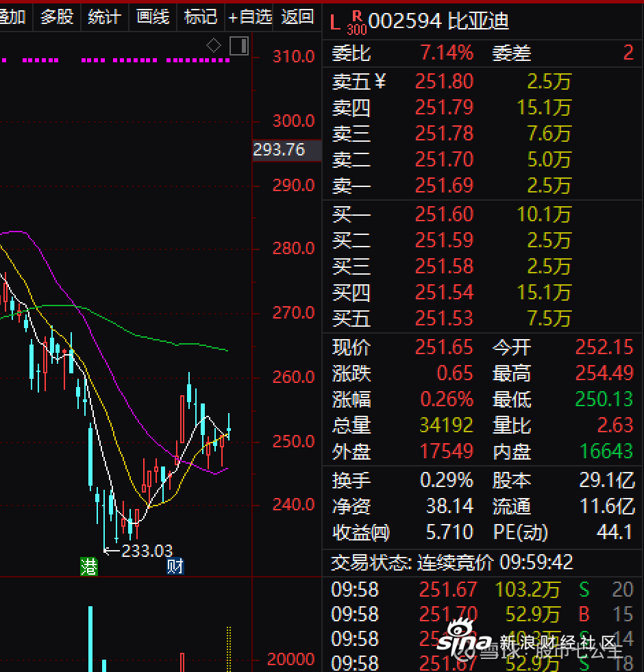
Task: Click stock title 002594 比亚迪
Action: (438, 21)
